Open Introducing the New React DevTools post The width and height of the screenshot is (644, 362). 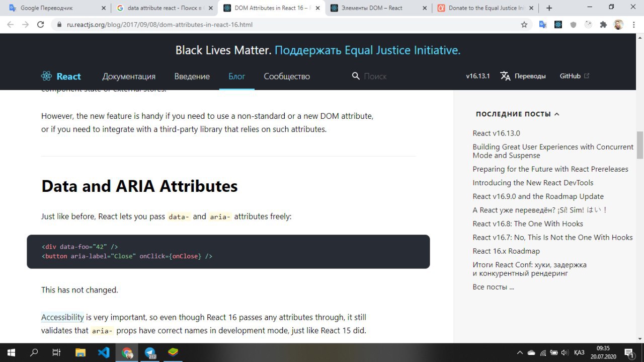coord(533,183)
